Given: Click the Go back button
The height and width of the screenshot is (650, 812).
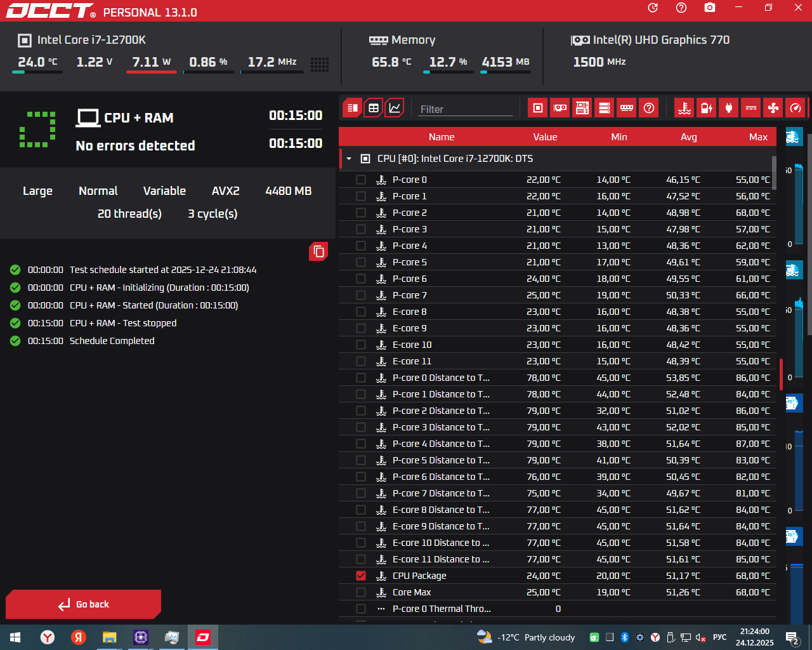Looking at the screenshot, I should [x=84, y=604].
